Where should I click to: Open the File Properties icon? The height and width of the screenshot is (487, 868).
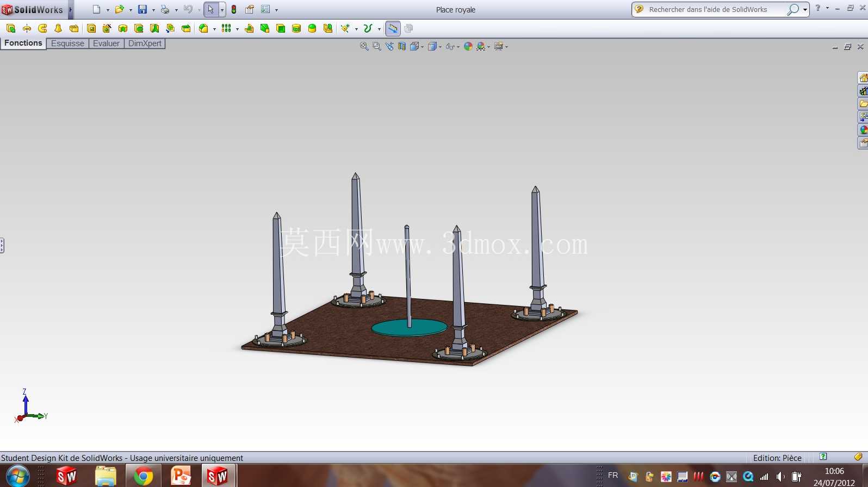pyautogui.click(x=250, y=9)
